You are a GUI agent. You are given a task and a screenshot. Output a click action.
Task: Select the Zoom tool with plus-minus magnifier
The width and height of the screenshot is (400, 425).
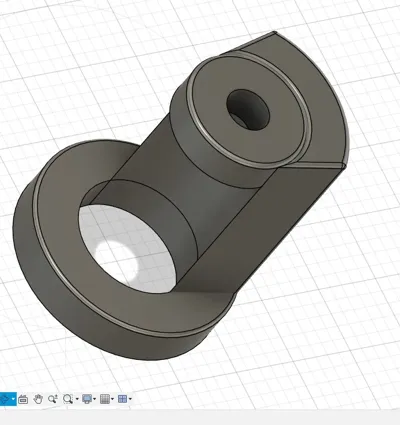pos(53,399)
